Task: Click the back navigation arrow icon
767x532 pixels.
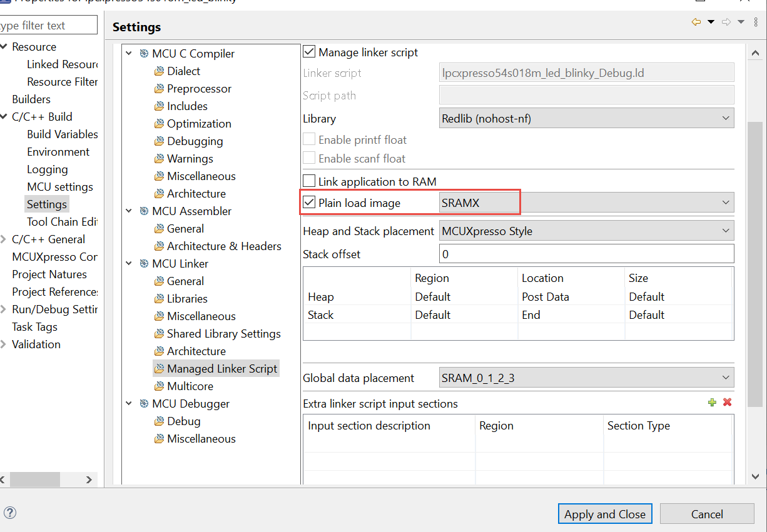Action: 696,21
